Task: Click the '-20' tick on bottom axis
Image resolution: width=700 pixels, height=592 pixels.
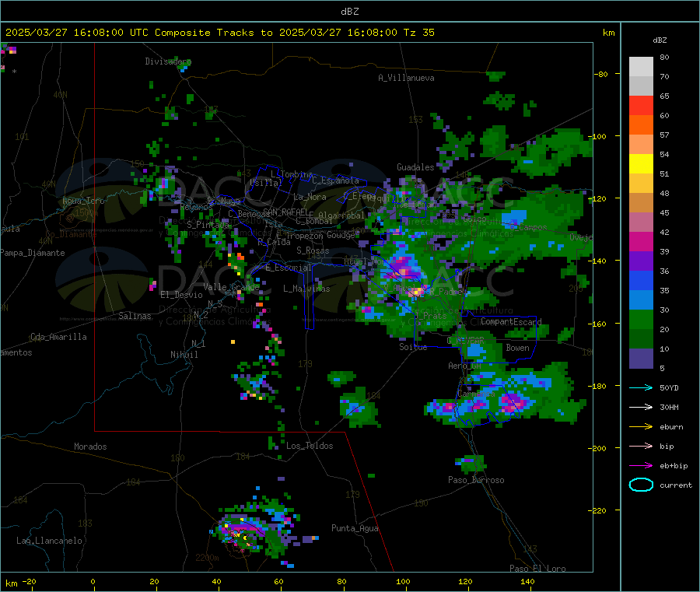Action: [30, 581]
